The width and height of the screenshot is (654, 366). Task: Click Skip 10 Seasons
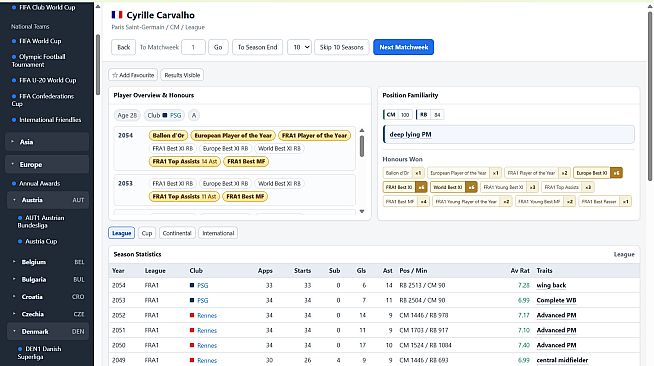point(342,47)
